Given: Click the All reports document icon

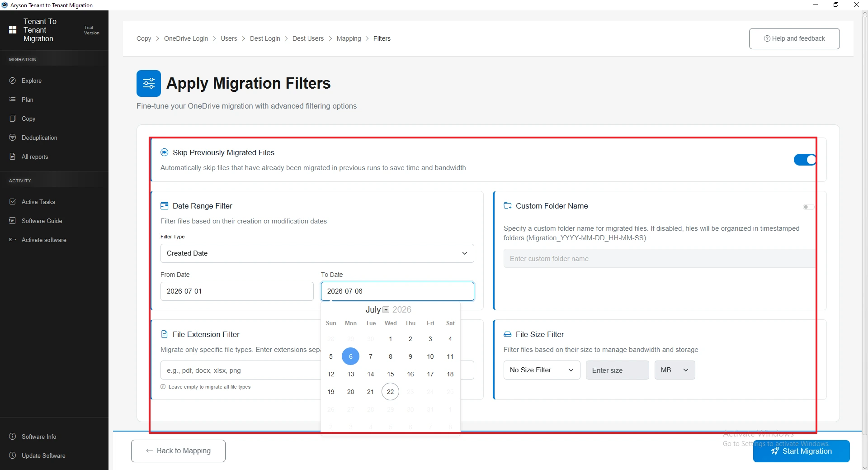Looking at the screenshot, I should tap(13, 157).
